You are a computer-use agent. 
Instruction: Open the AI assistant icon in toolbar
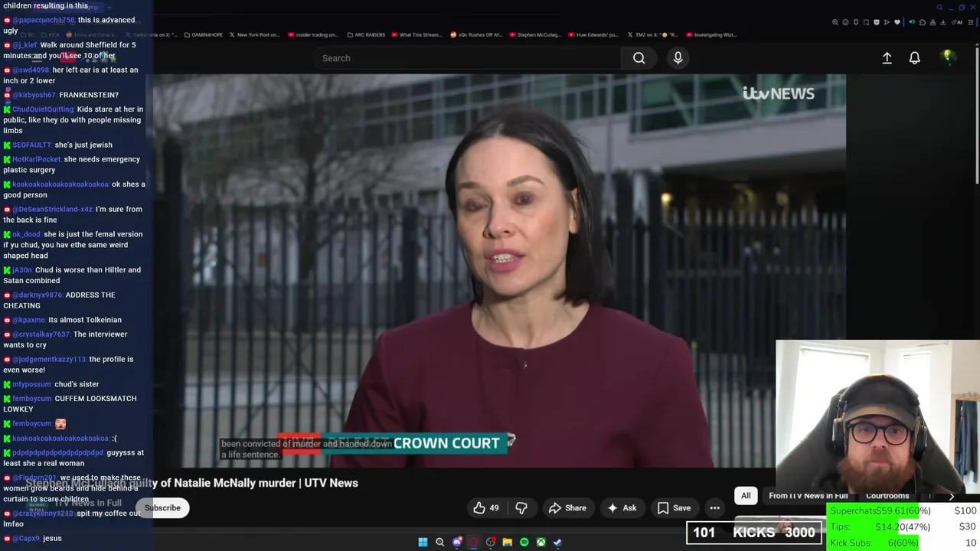tap(956, 22)
